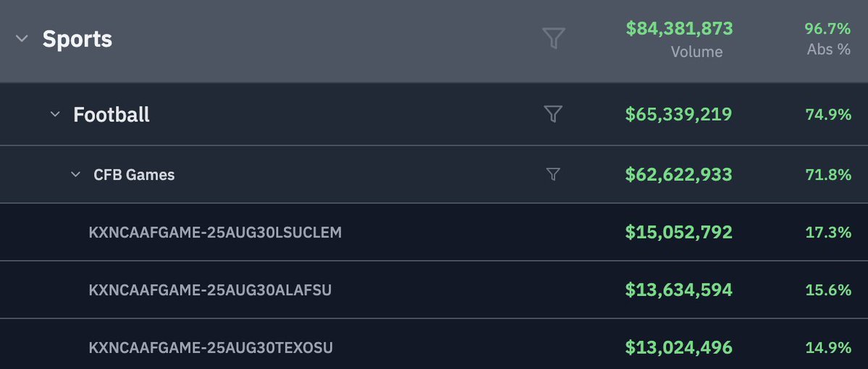Open market KXNCAAFGAME-25AUG30LSUCLEM
This screenshot has height=369, width=868.
pos(215,232)
